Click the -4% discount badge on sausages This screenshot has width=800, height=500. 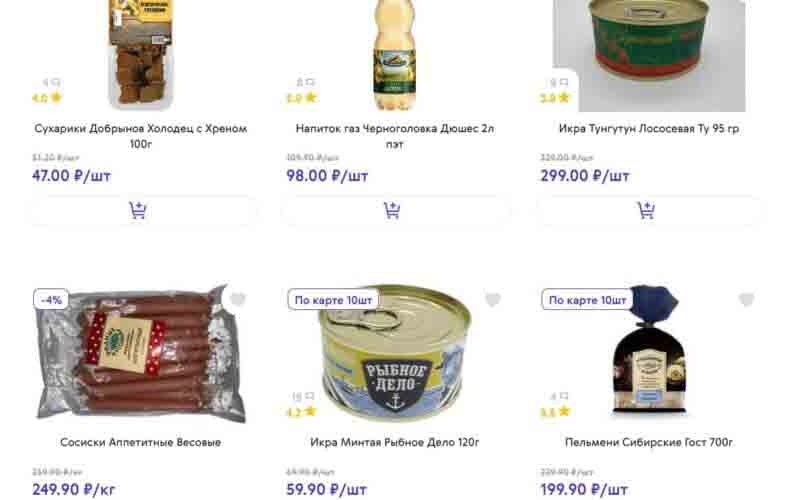[x=52, y=300]
